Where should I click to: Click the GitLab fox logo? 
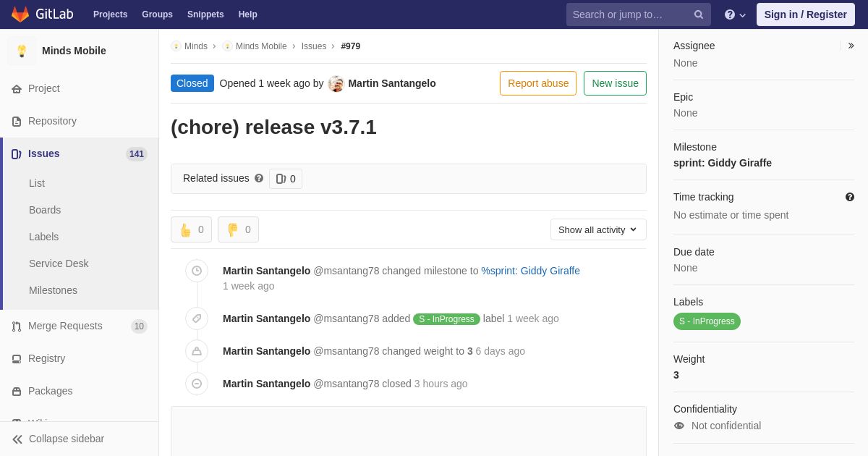click(20, 14)
